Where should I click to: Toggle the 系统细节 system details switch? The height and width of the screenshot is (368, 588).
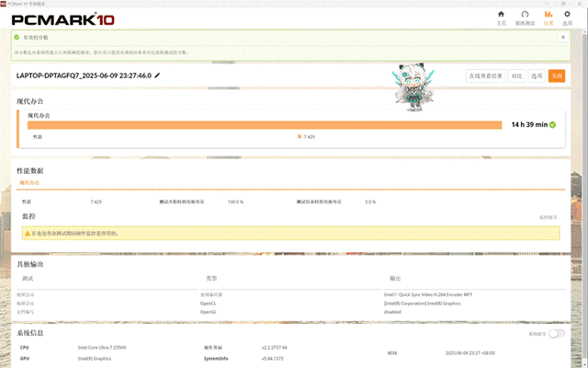[556, 333]
